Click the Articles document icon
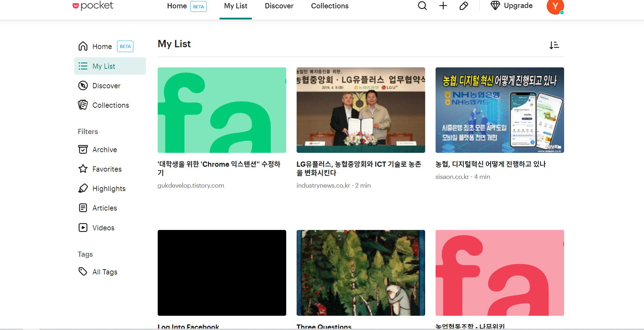The image size is (644, 330). click(83, 208)
